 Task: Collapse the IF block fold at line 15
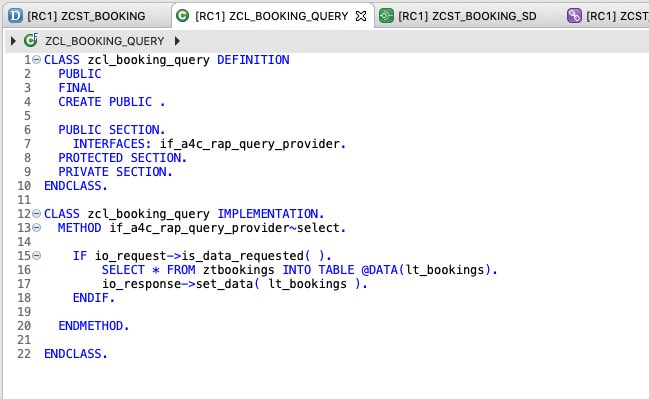36,256
